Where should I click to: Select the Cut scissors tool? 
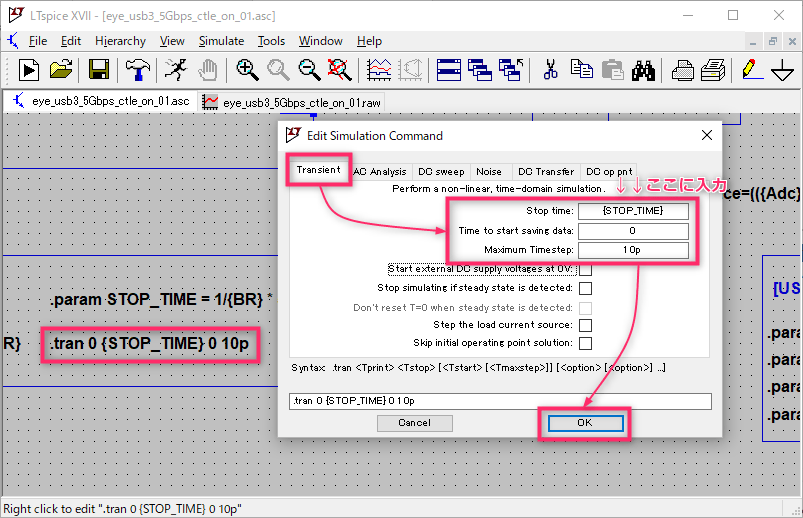click(x=551, y=70)
